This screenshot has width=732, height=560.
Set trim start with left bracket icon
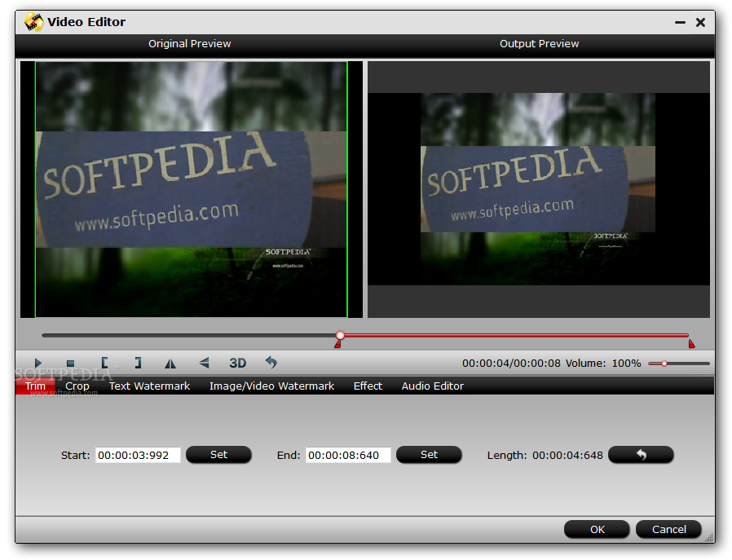104,363
